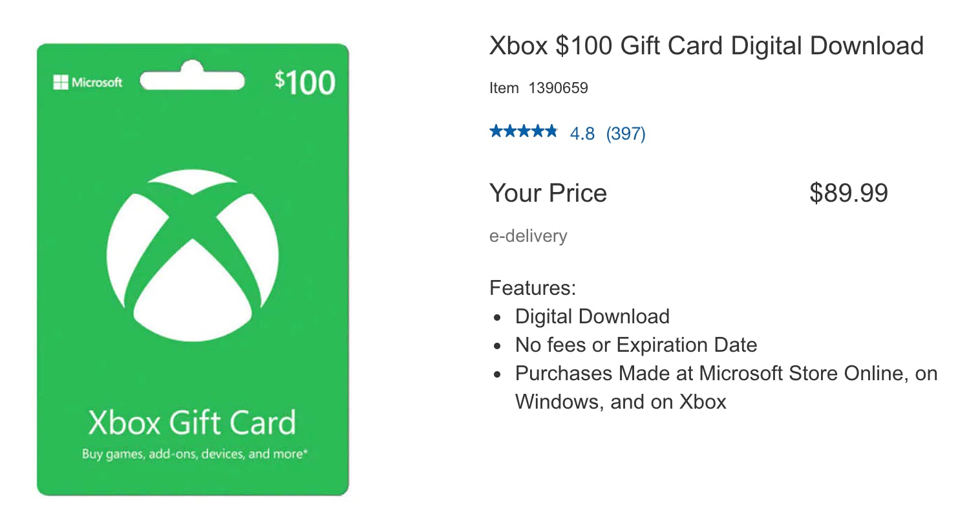
Task: Click the No fees or Expiration Date bullet
Action: click(x=636, y=345)
